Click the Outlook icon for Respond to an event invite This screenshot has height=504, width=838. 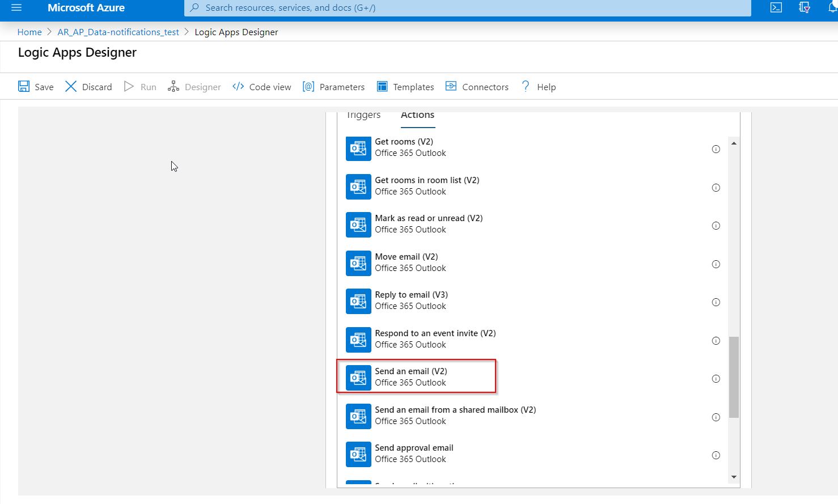(x=358, y=340)
